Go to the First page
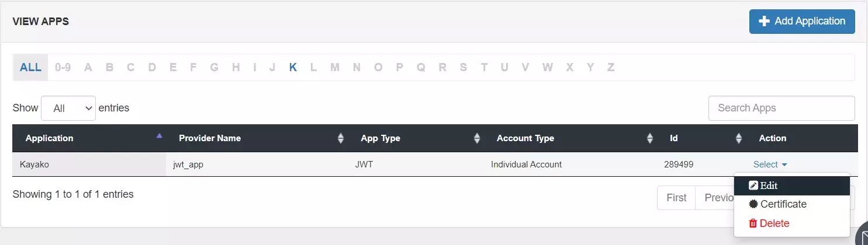This screenshot has width=868, height=245. click(676, 198)
